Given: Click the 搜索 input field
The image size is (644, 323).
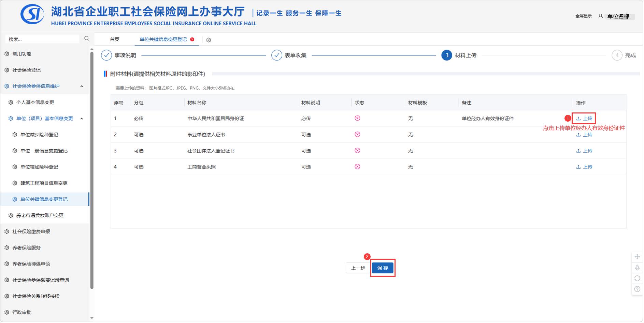Looking at the screenshot, I should tap(42, 39).
